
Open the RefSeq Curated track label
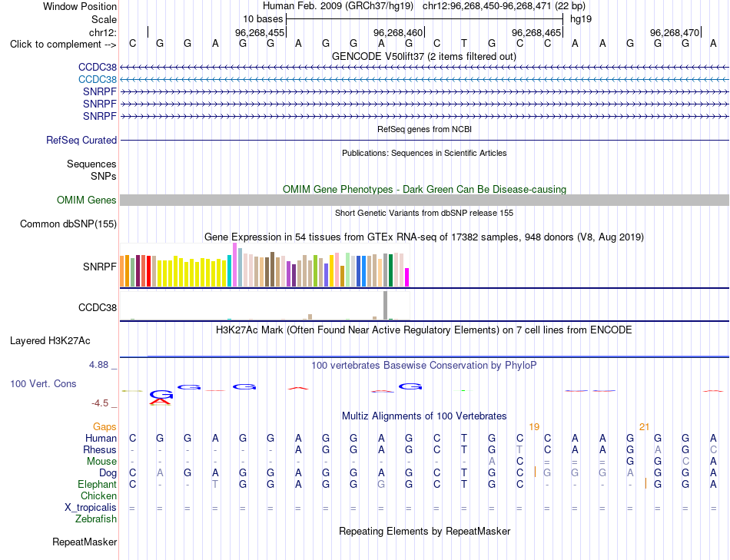[81, 140]
